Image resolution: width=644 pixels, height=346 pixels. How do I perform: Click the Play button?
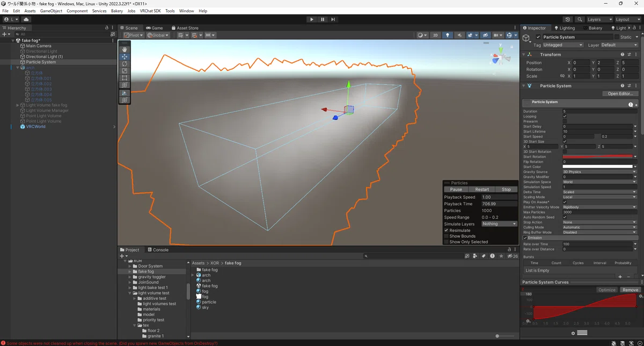(x=312, y=19)
